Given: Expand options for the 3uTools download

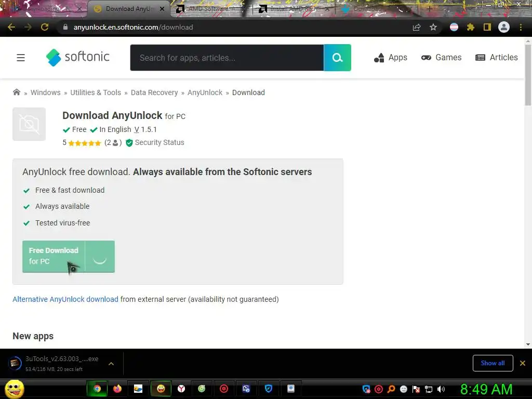Looking at the screenshot, I should coord(111,364).
